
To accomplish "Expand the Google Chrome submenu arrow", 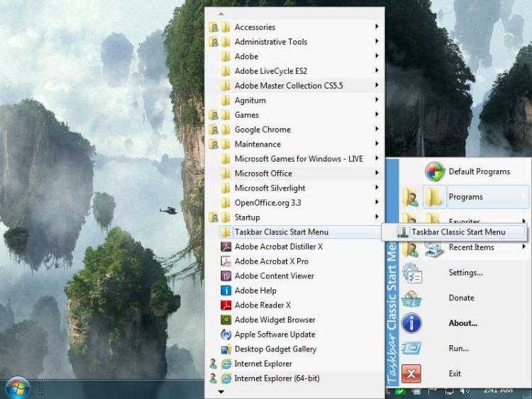I will pyautogui.click(x=377, y=129).
